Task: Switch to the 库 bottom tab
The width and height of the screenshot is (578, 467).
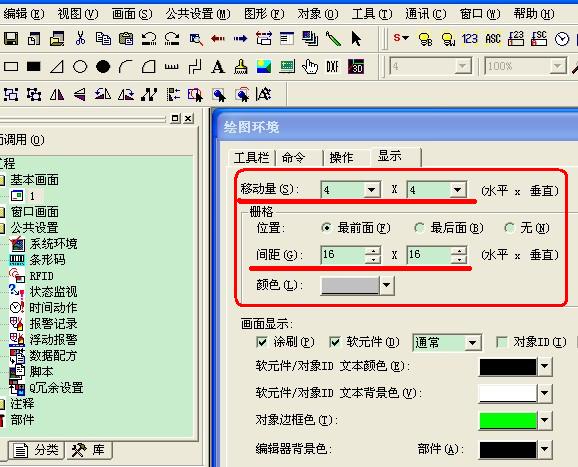Action: click(x=89, y=450)
